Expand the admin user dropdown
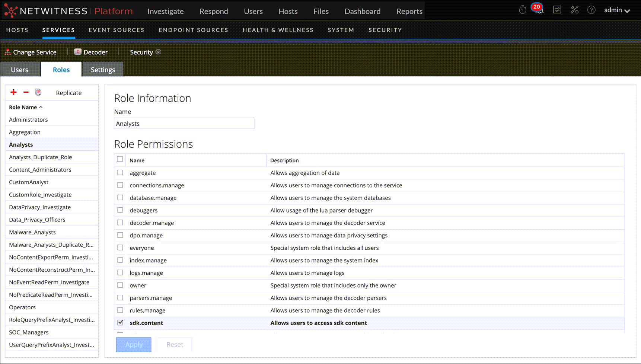641x364 pixels. tap(617, 10)
